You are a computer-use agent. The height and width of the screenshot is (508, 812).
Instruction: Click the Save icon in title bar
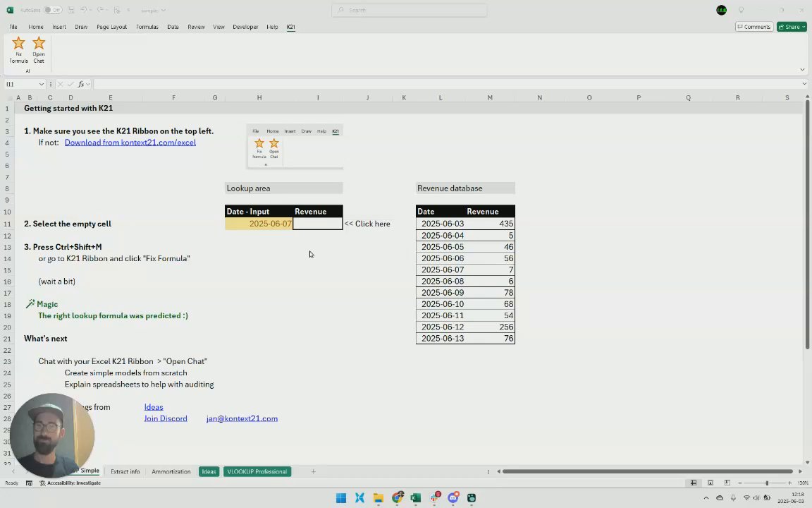tap(71, 10)
